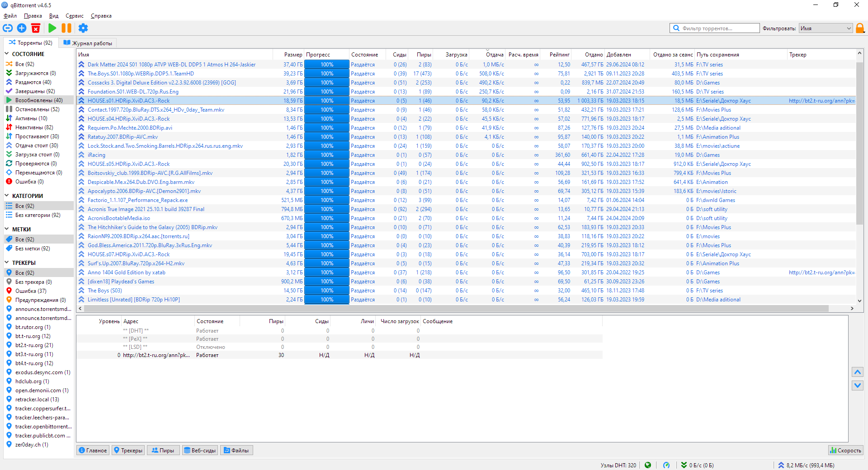868x470 pixels.
Task: Click the orange pause torrents icon
Action: [66, 28]
